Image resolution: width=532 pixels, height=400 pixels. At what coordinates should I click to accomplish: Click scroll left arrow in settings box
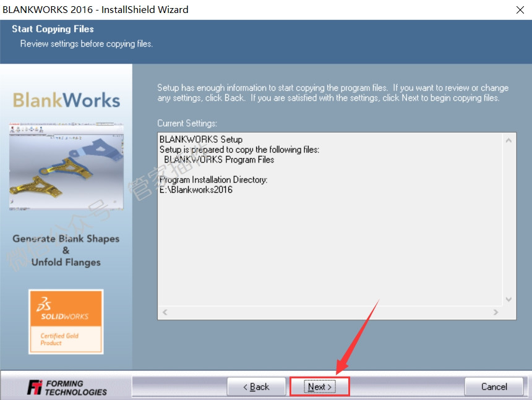(x=165, y=312)
